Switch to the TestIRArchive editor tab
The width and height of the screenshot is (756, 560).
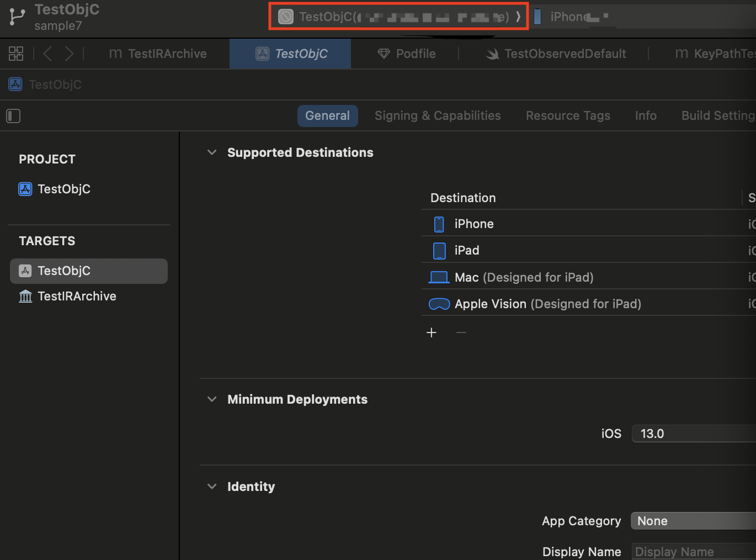[x=158, y=54]
